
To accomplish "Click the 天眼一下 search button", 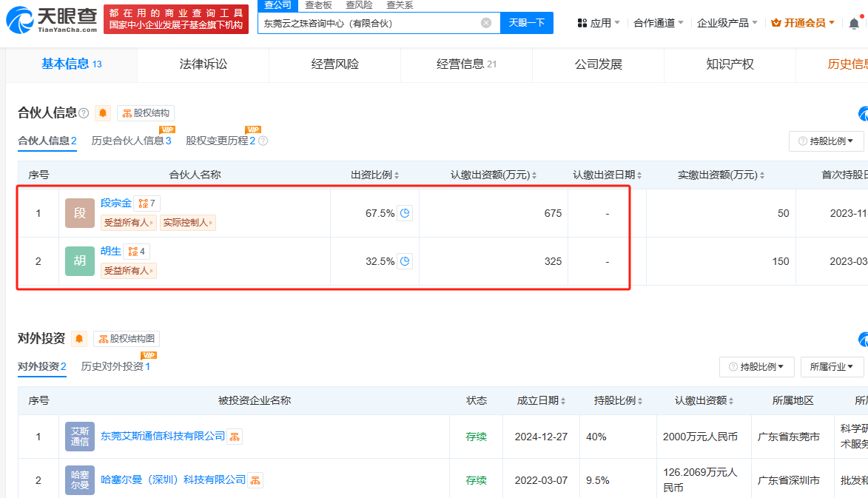I will tap(526, 23).
